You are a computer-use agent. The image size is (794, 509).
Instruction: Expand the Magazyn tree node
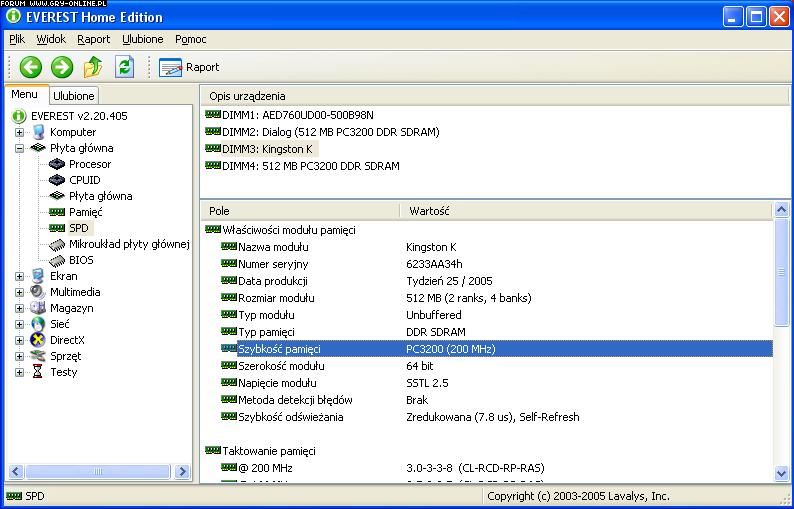[19, 308]
